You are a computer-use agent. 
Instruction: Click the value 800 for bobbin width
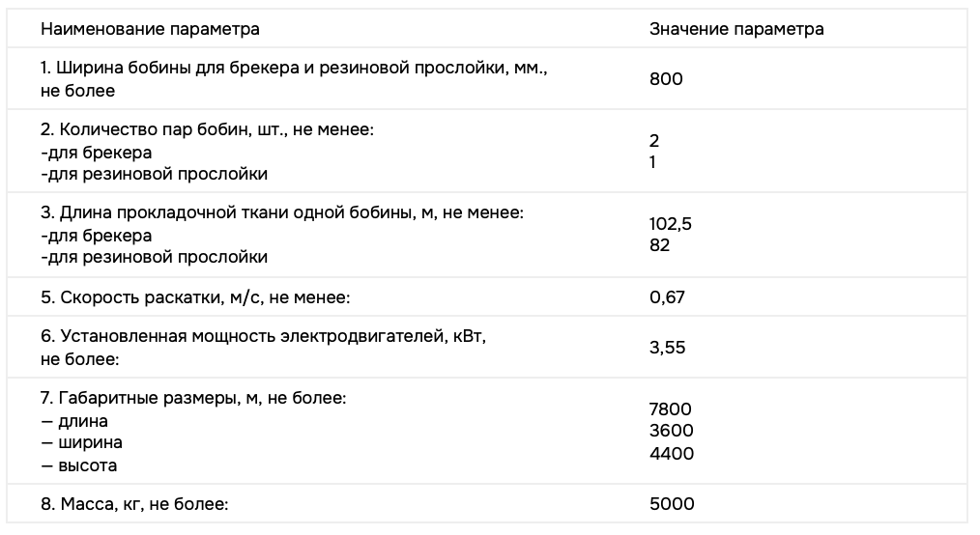pyautogui.click(x=666, y=79)
